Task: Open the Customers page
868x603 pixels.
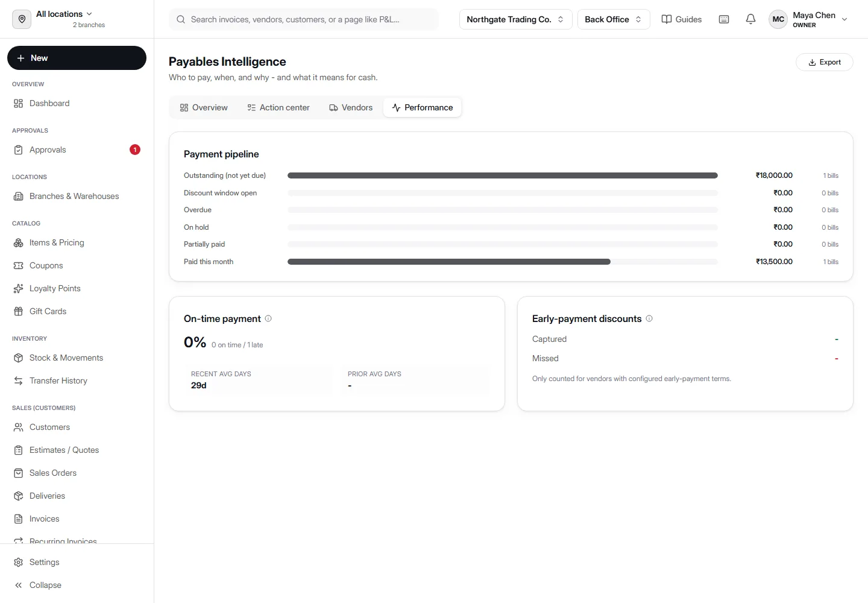Action: pyautogui.click(x=77, y=427)
